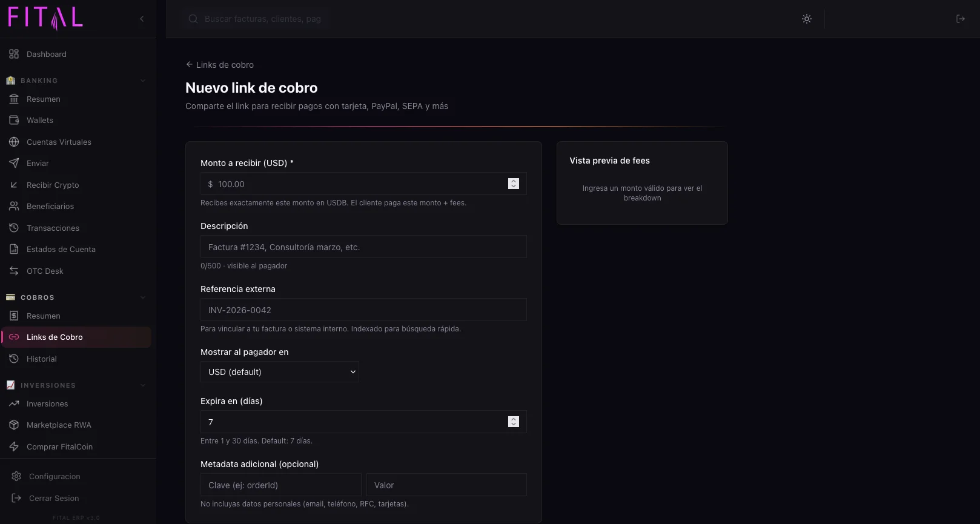The height and width of the screenshot is (524, 980).
Task: Click the globe icon for Cuentas Virtuales
Action: [x=14, y=142]
